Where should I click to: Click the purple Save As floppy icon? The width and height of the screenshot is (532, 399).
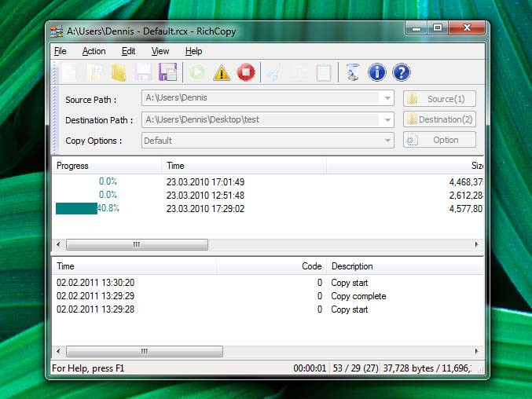(168, 72)
